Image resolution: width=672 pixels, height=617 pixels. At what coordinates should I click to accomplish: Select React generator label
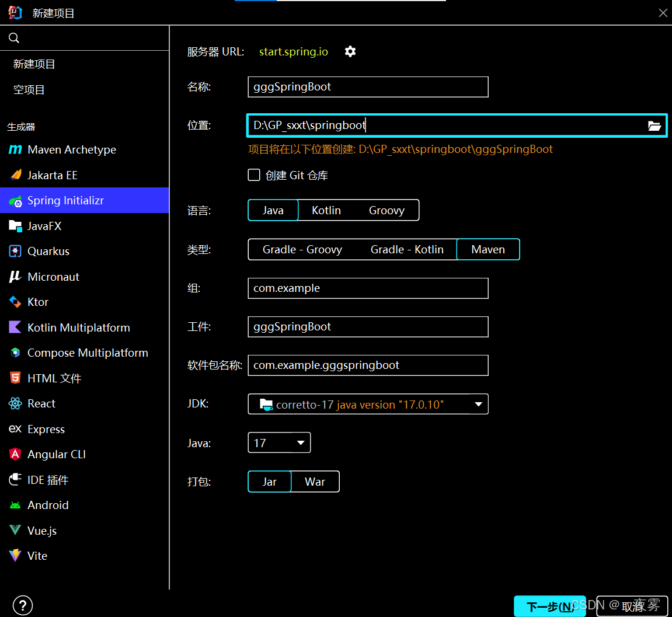41,403
